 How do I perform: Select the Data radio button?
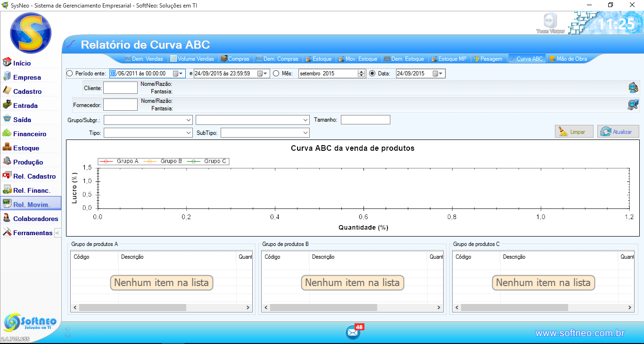(x=372, y=74)
